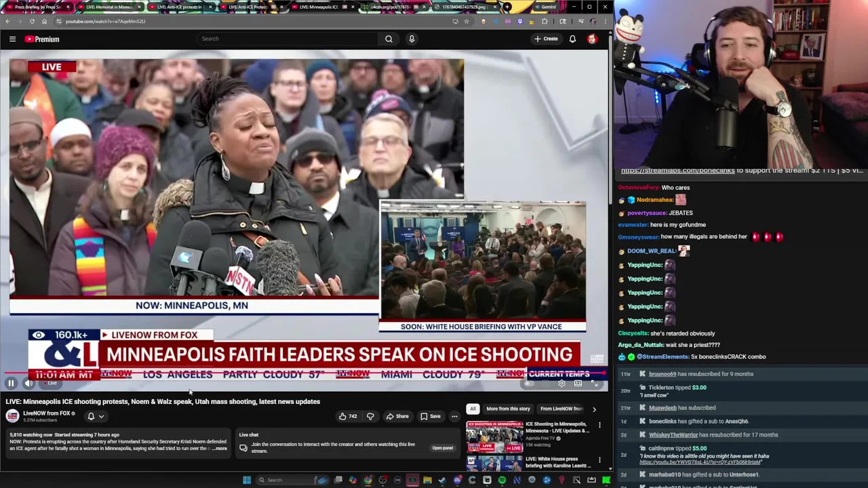The height and width of the screenshot is (488, 868).
Task: Open caitlinpnw's youtu.be link
Action: tap(698, 462)
